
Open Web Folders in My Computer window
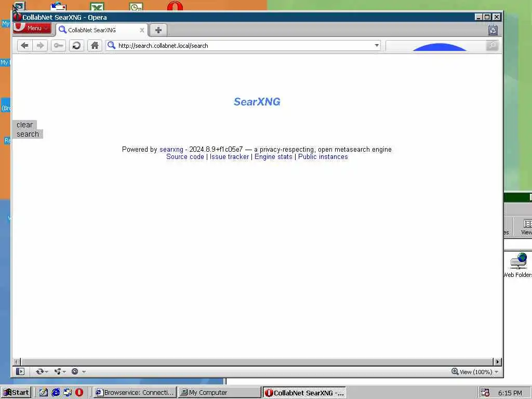(x=518, y=265)
